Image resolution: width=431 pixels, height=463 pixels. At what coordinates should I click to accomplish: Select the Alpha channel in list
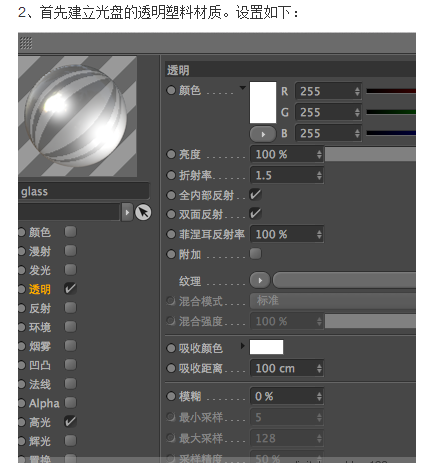[x=44, y=403]
